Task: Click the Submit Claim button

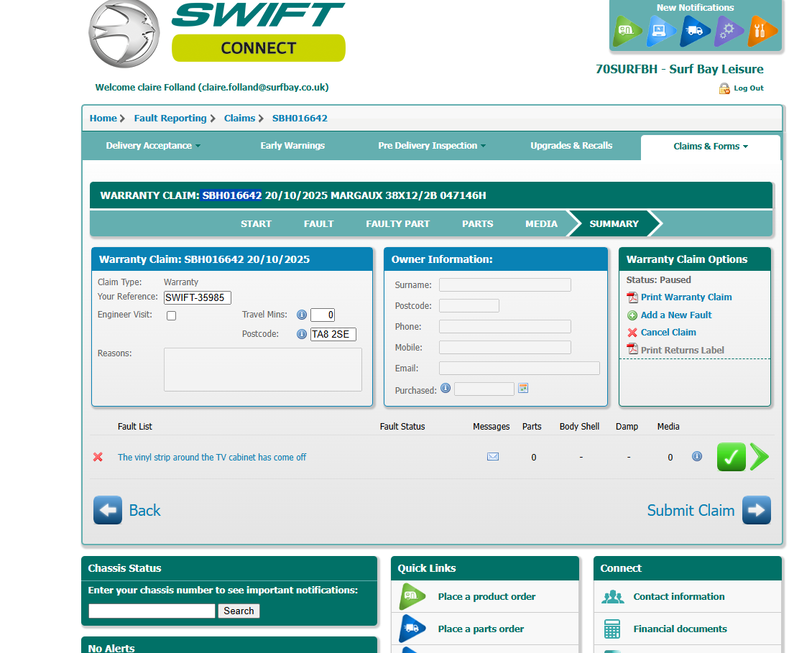Action: 708,510
